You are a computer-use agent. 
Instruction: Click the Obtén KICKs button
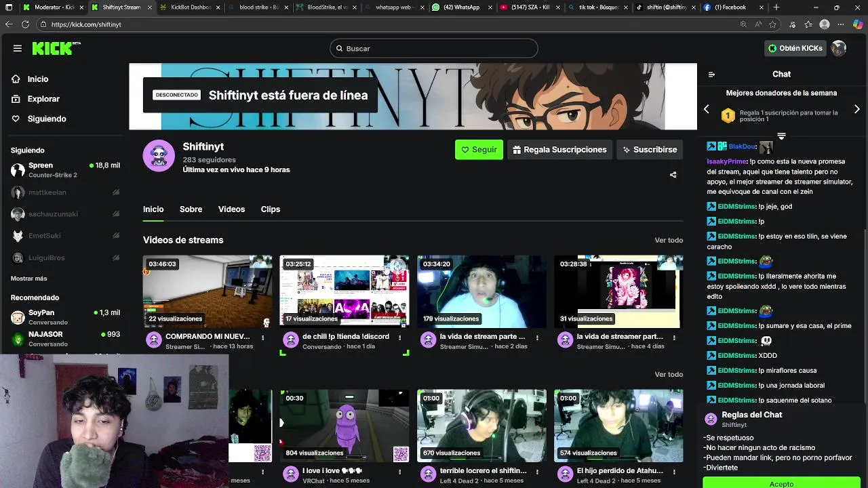click(795, 48)
